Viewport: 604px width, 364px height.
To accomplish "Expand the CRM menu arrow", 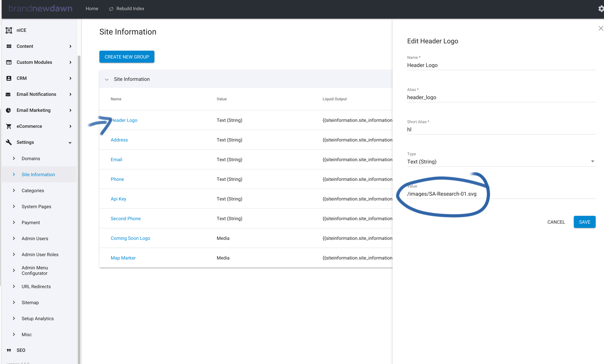I will pyautogui.click(x=70, y=78).
